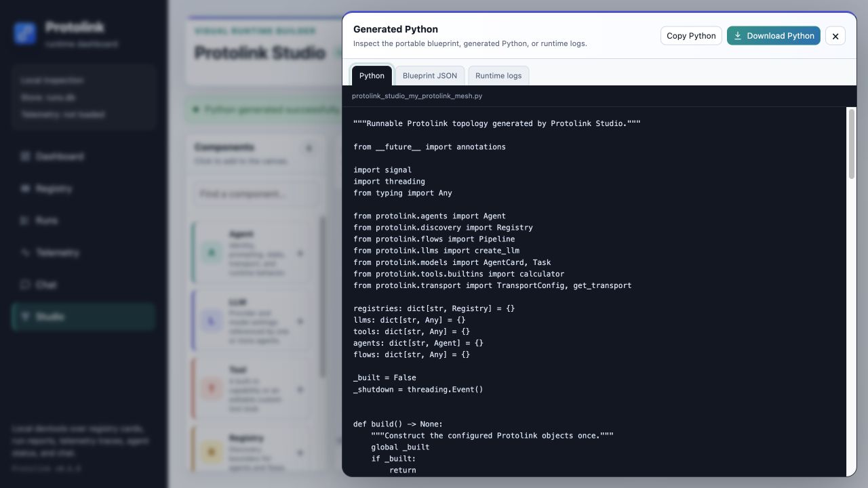868x488 pixels.
Task: Focus the 'Find a component' search field
Action: [255, 194]
